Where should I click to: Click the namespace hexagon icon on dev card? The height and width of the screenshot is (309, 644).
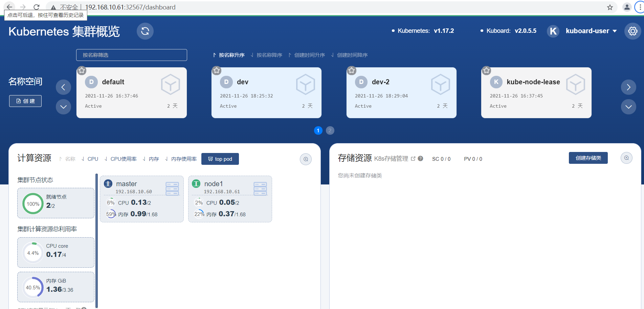pyautogui.click(x=306, y=85)
